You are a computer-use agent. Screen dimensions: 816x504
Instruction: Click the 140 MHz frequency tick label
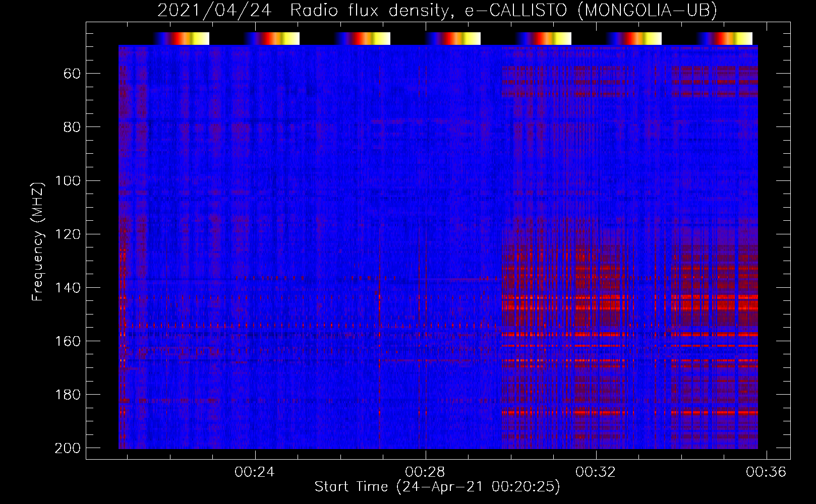tap(68, 288)
